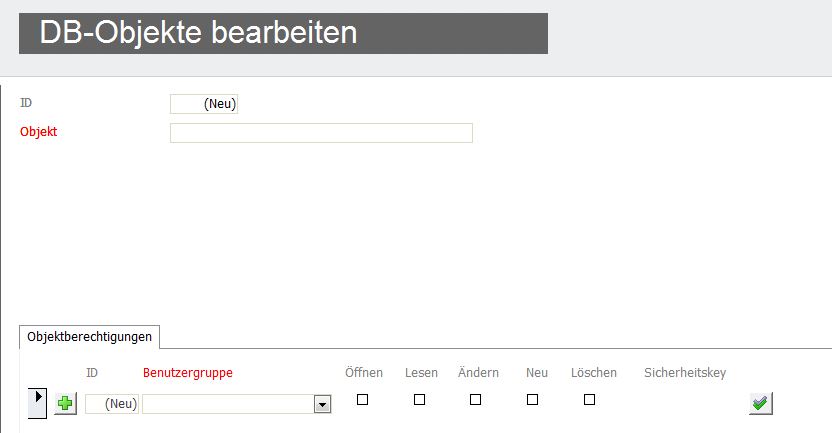This screenshot has height=433, width=832.
Task: Select the record selector arrow
Action: 38,403
